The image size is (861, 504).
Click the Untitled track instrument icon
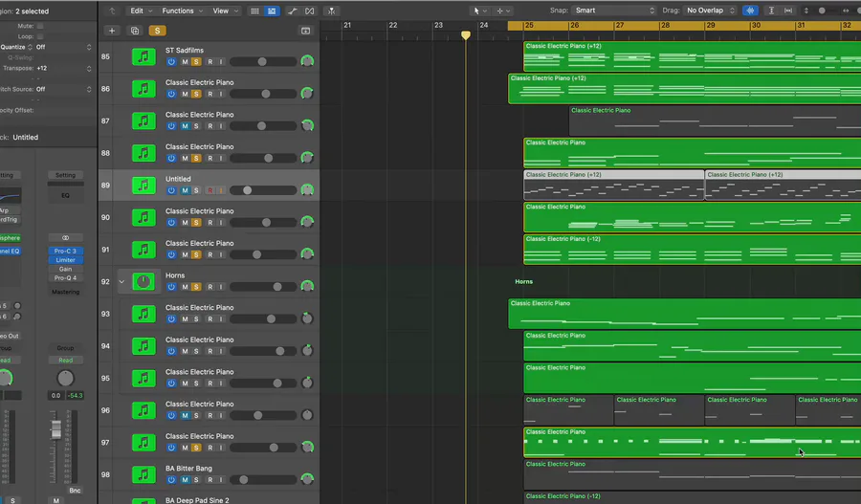(x=143, y=185)
